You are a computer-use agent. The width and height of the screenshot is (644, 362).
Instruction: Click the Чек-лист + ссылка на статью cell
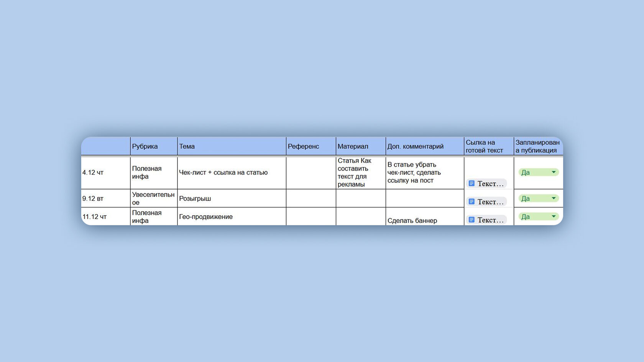click(x=232, y=173)
